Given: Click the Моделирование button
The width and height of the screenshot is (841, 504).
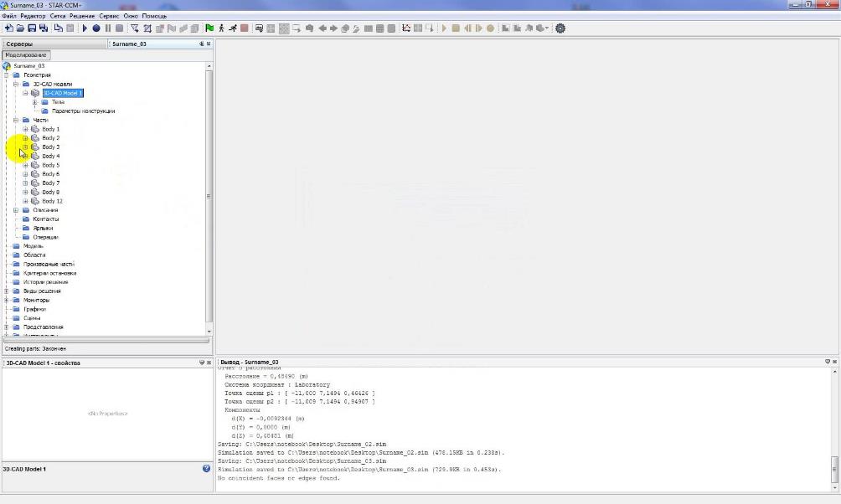Looking at the screenshot, I should point(27,55).
